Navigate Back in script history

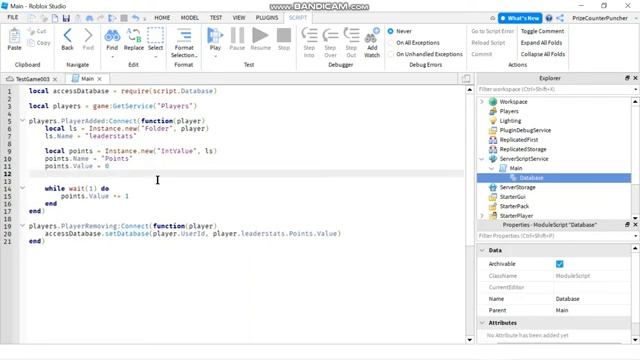(x=67, y=39)
